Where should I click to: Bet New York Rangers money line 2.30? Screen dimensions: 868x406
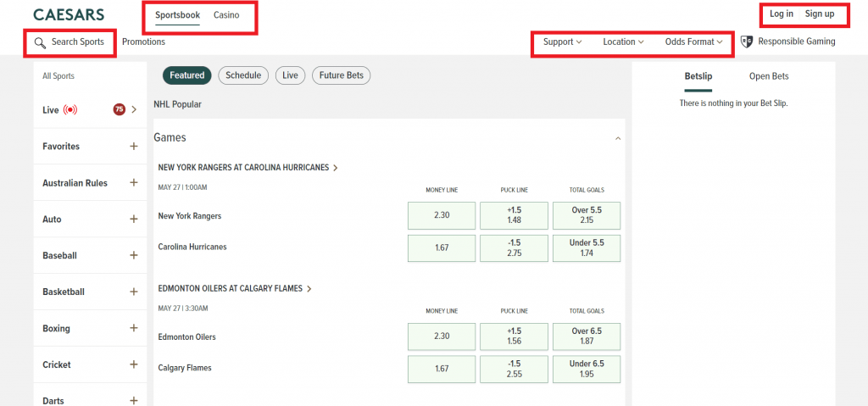tap(442, 215)
